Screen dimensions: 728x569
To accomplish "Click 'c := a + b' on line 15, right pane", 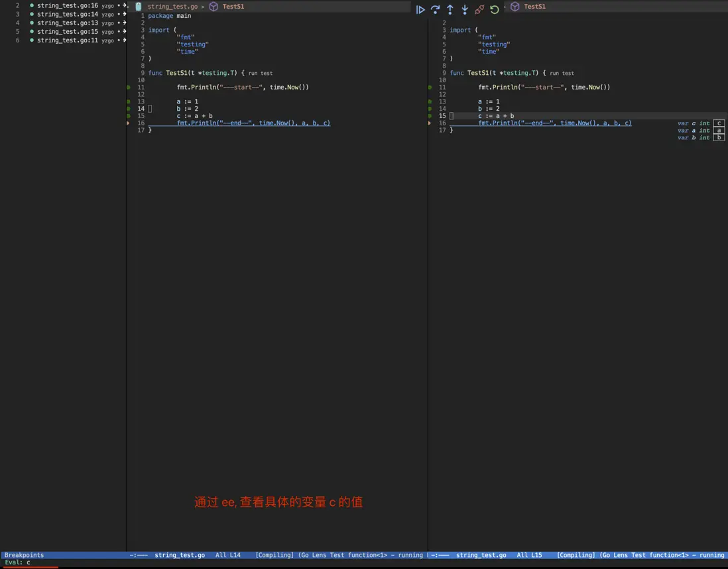I will 496,116.
